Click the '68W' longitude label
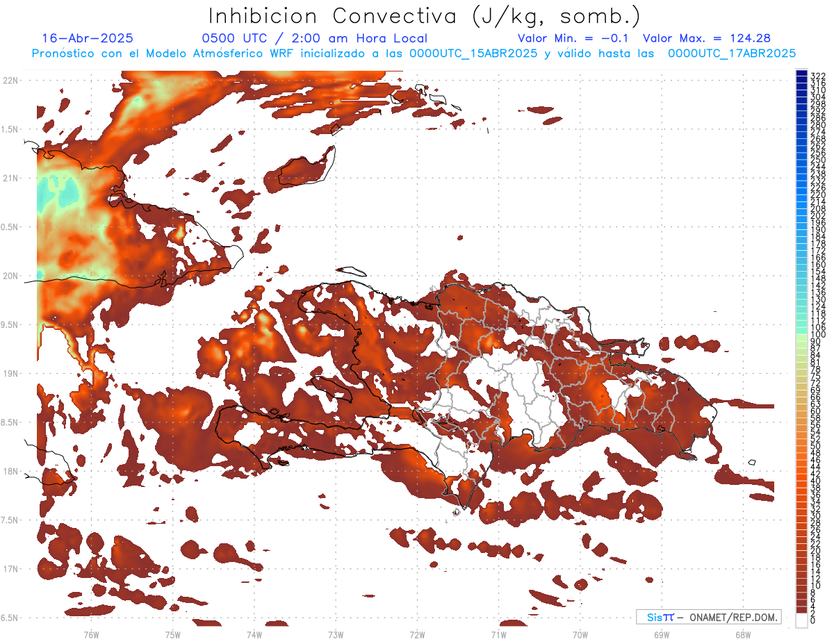Screen dimensions: 834x644 coord(743,634)
